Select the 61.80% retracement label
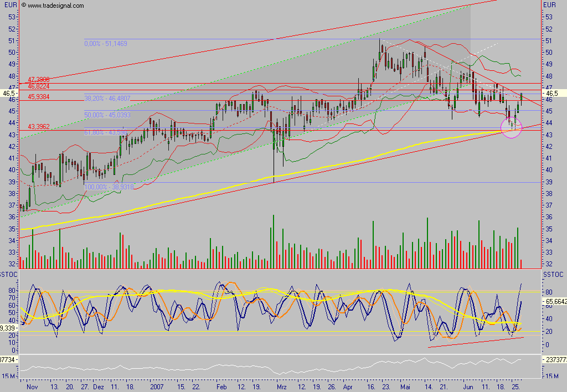567x392 pixels. point(107,131)
